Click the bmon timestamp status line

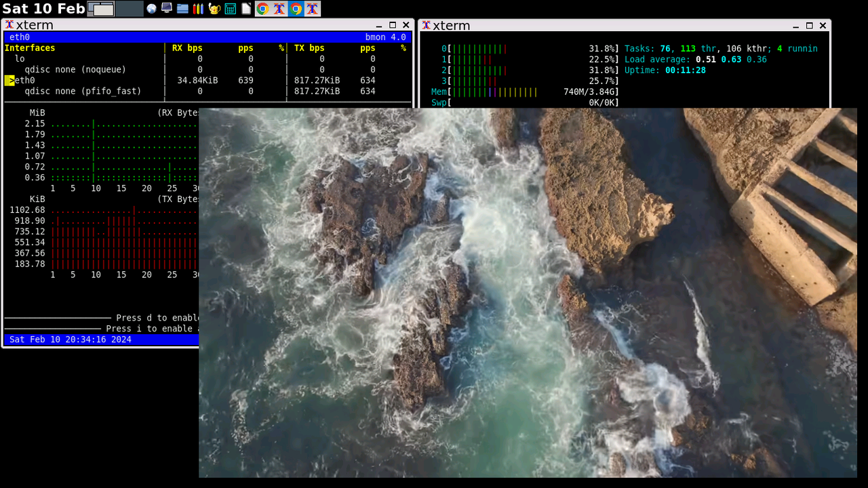pyautogui.click(x=71, y=340)
